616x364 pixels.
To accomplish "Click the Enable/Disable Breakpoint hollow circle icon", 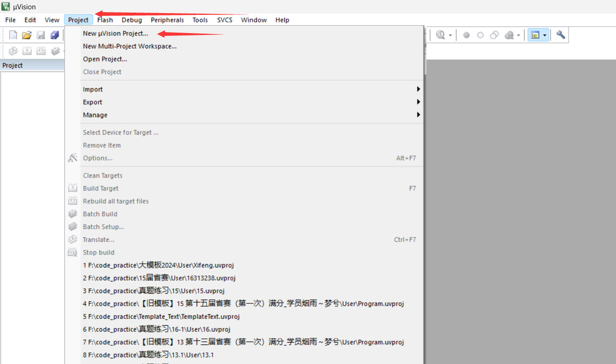I will [480, 35].
